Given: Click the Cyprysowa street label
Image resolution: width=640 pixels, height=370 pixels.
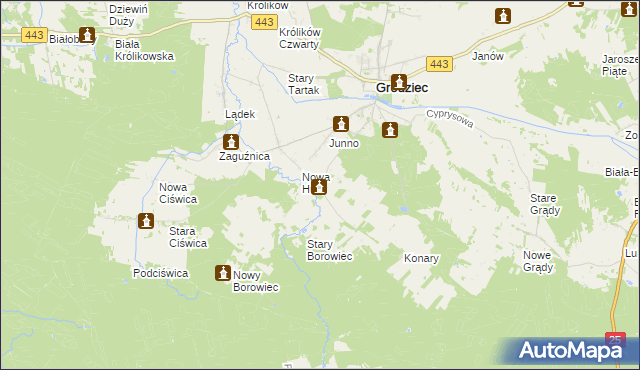Looking at the screenshot, I should (x=450, y=118).
